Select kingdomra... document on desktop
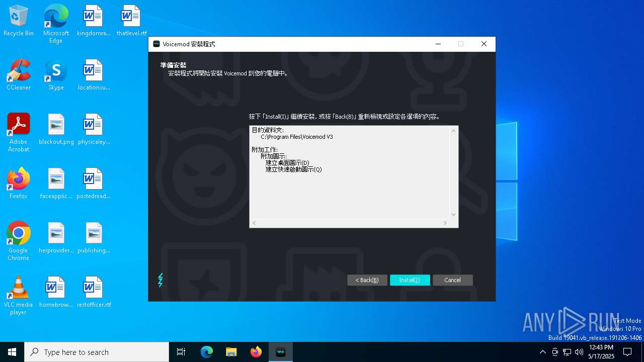The width and height of the screenshot is (644, 362). coord(93,21)
